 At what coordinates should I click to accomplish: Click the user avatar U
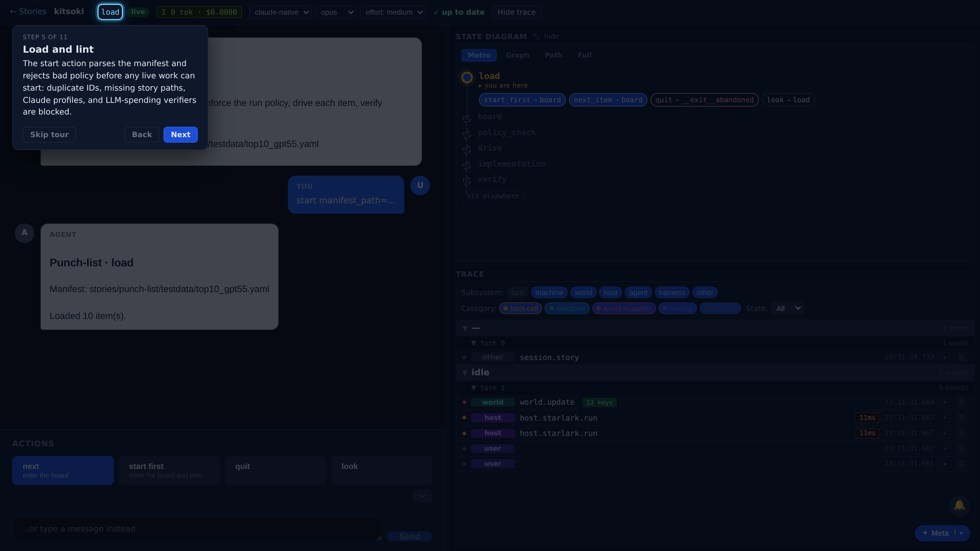[420, 186]
